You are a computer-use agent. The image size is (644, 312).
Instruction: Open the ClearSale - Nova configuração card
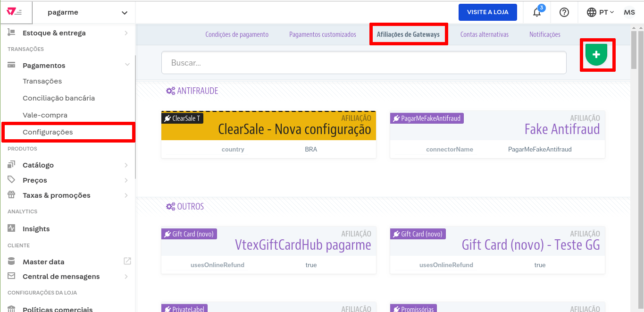(x=268, y=129)
